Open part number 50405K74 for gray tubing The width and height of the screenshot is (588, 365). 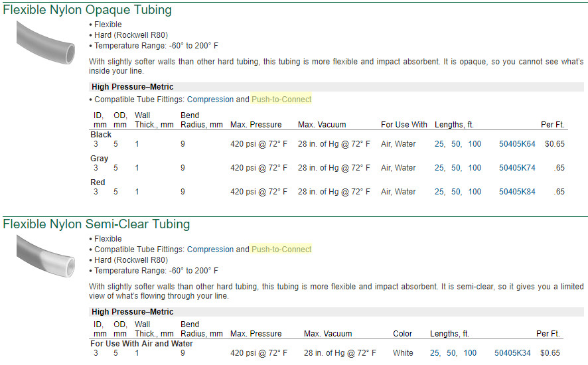pos(517,168)
